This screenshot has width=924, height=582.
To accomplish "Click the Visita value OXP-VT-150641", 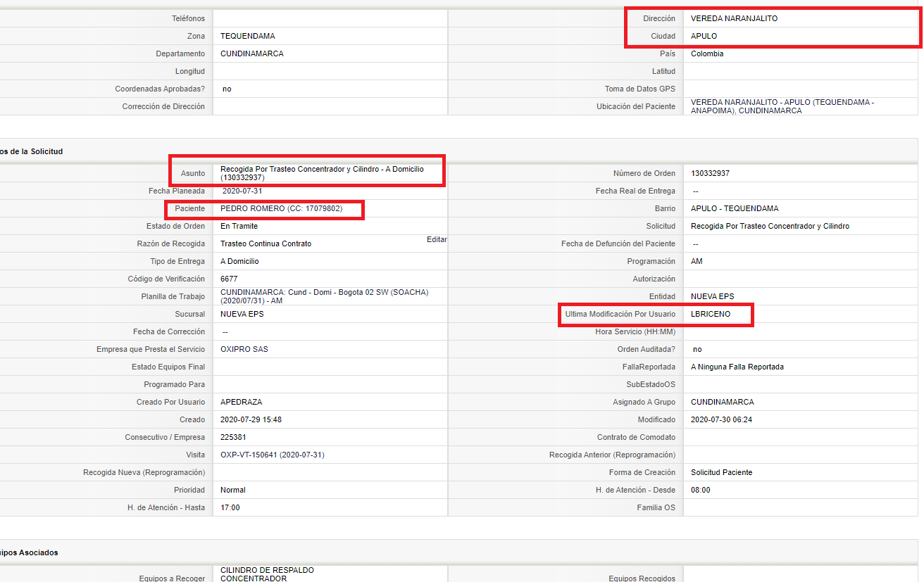I will tap(273, 455).
